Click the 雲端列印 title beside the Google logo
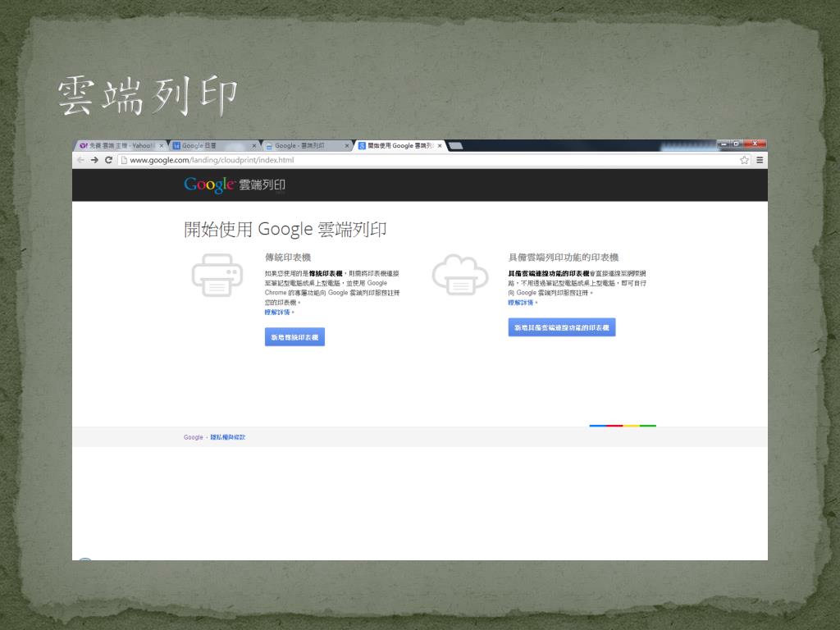The image size is (840, 630). (x=262, y=185)
